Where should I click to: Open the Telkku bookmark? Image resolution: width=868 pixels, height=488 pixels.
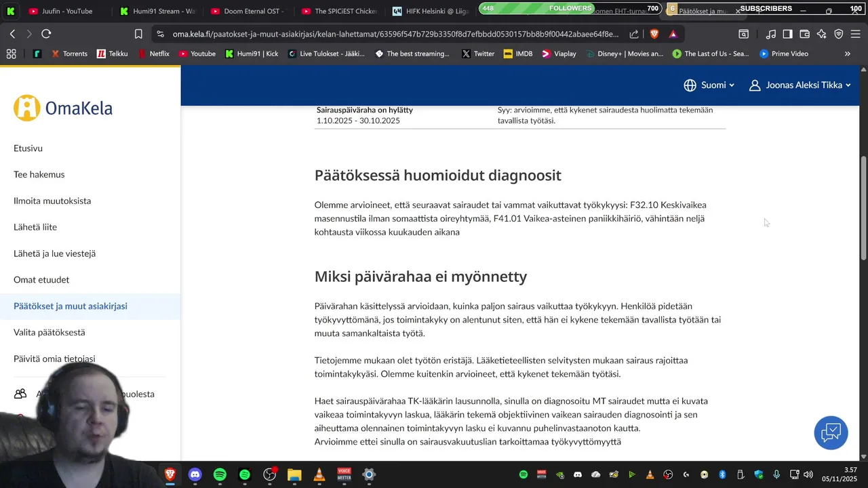(x=112, y=54)
